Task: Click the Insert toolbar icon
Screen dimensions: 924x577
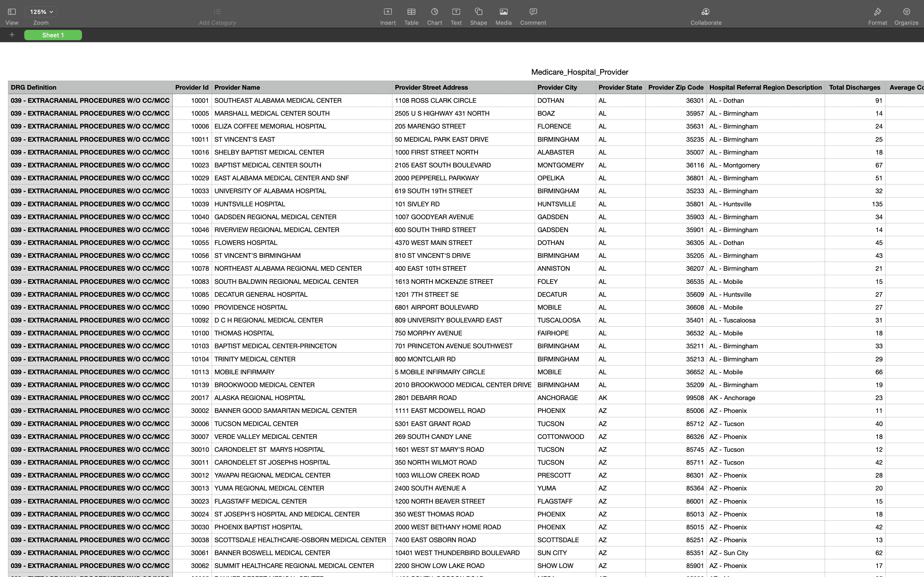Action: tap(387, 12)
